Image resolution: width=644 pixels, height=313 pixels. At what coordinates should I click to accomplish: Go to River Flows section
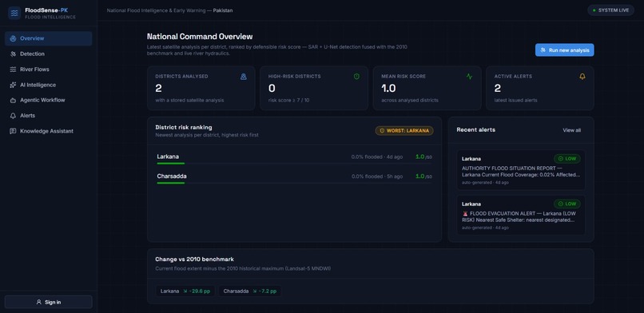click(x=49, y=69)
